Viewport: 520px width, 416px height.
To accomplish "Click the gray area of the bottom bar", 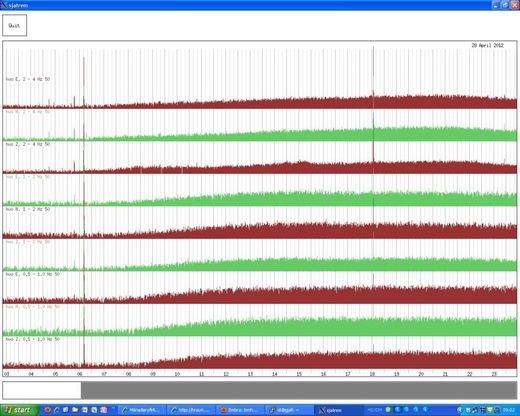I will point(299,390).
